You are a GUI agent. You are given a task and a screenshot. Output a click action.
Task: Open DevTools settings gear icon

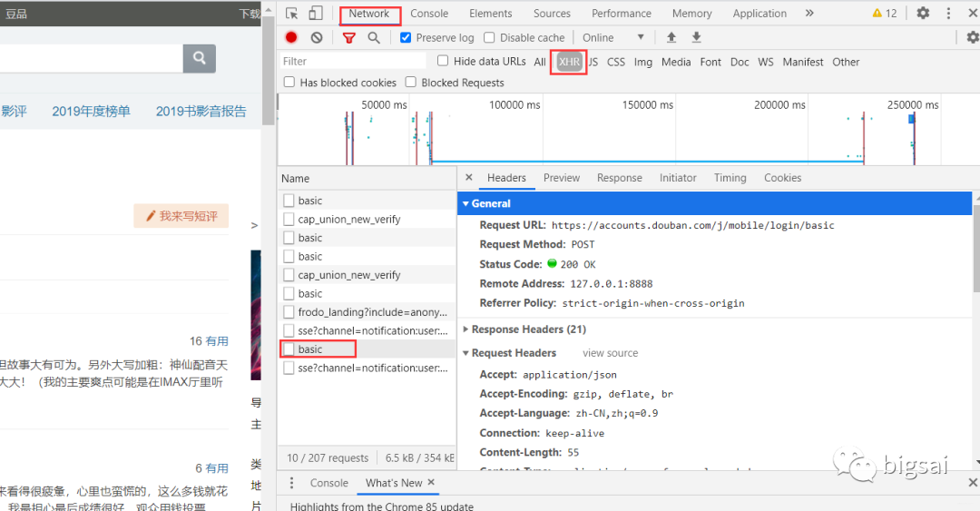pos(923,13)
